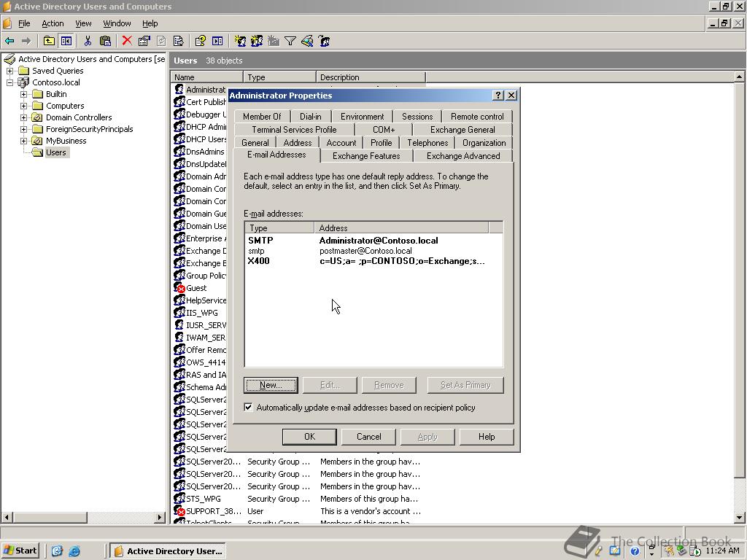Click the Back arrow toolbar icon
The image size is (747, 560).
click(9, 41)
